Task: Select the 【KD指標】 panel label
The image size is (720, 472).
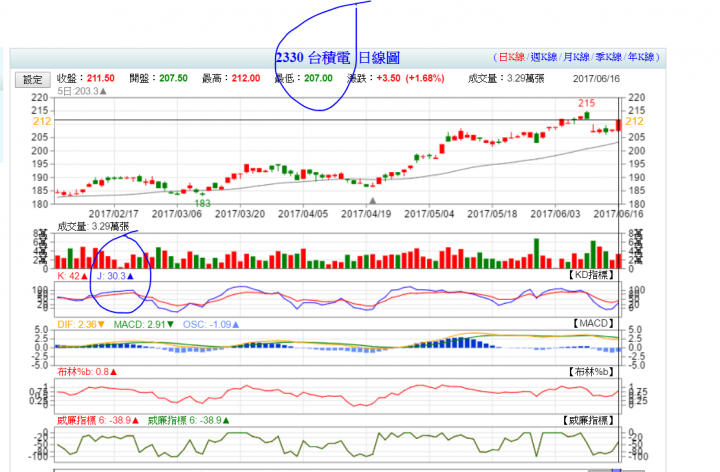Action: [x=591, y=275]
